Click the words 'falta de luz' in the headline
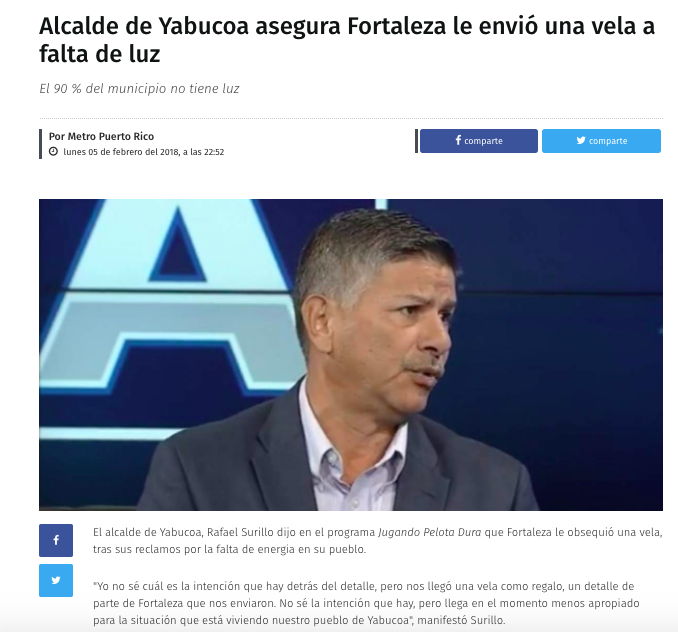678x632 pixels. coord(100,54)
